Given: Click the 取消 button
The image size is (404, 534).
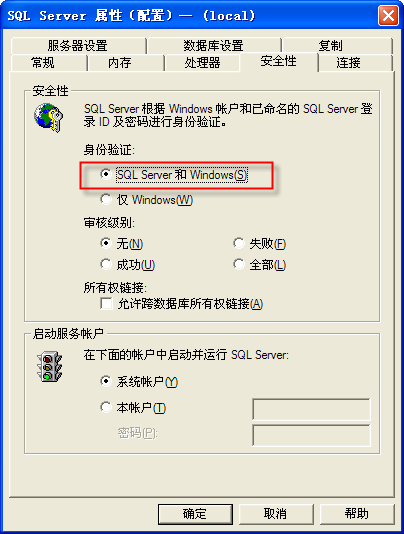Looking at the screenshot, I should pos(276,514).
